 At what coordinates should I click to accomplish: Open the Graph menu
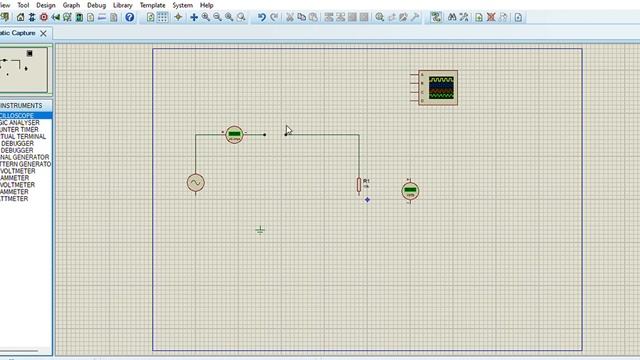(71, 5)
